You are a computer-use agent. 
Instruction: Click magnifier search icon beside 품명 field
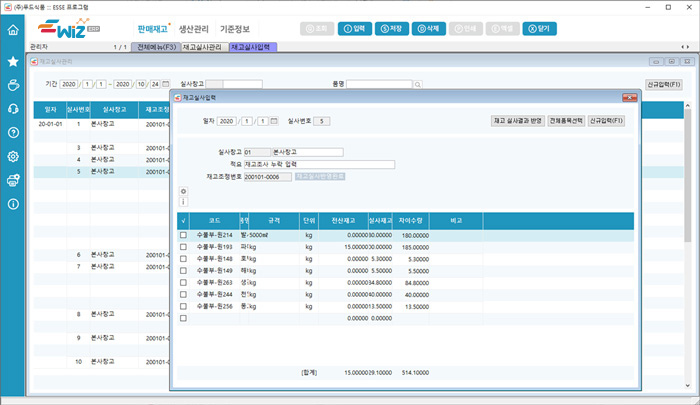[417, 84]
